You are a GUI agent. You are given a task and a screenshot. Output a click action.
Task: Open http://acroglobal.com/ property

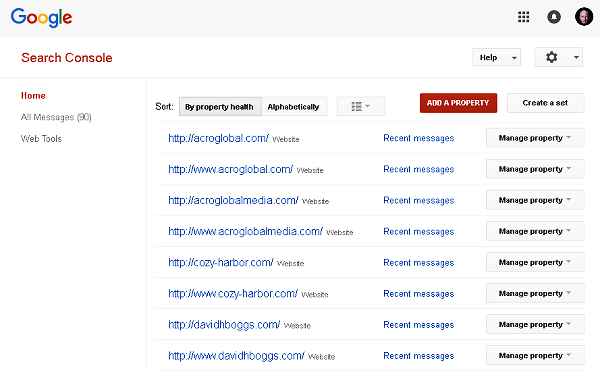[218, 138]
